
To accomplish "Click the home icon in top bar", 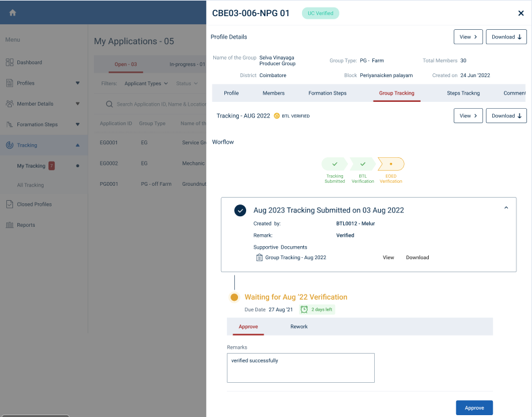I will [12, 12].
